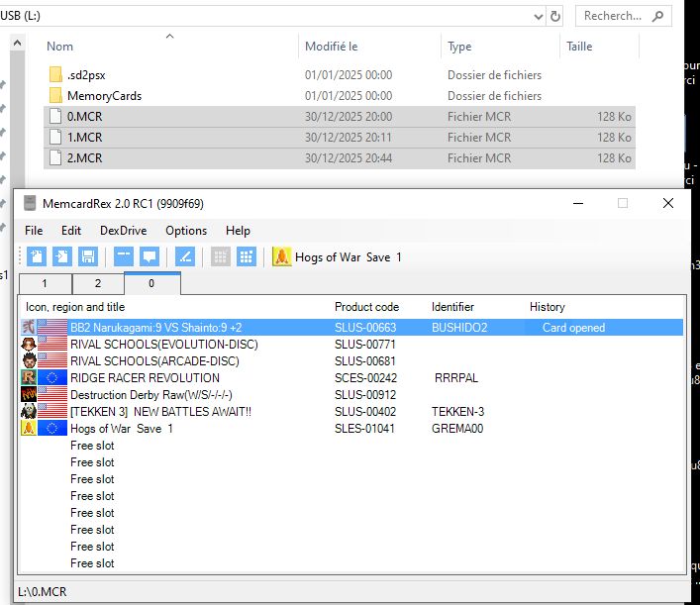The height and width of the screenshot is (605, 700).
Task: Select the 2.MCR file name in Explorer
Action: [x=85, y=158]
